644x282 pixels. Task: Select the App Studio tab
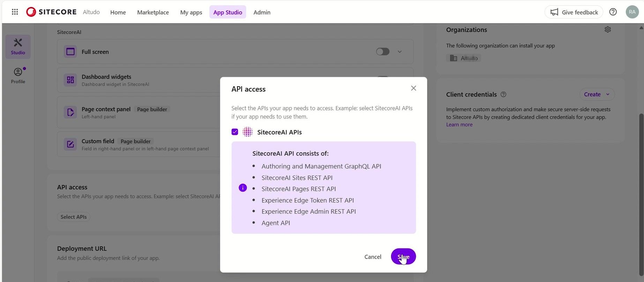(x=227, y=12)
